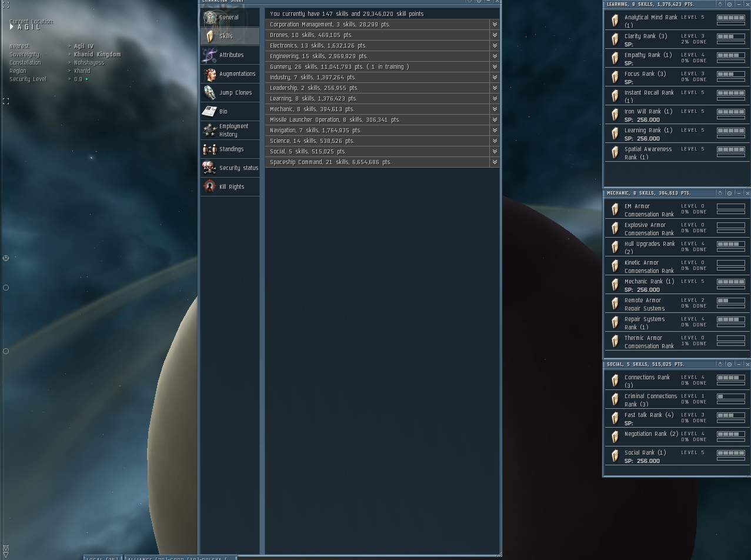Open the General tab of the character sheet
This screenshot has height=560, width=751.
pyautogui.click(x=229, y=17)
